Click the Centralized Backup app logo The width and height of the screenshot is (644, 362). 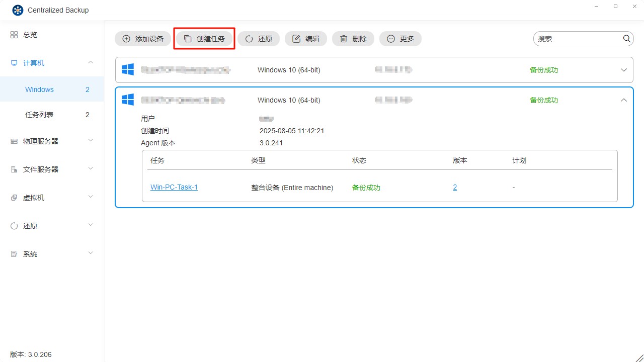[x=18, y=10]
